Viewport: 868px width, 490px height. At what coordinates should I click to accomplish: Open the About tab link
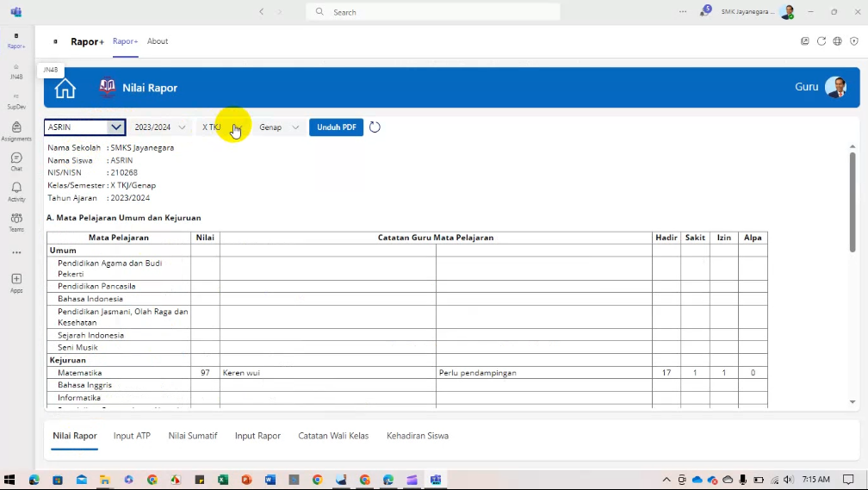tap(158, 41)
